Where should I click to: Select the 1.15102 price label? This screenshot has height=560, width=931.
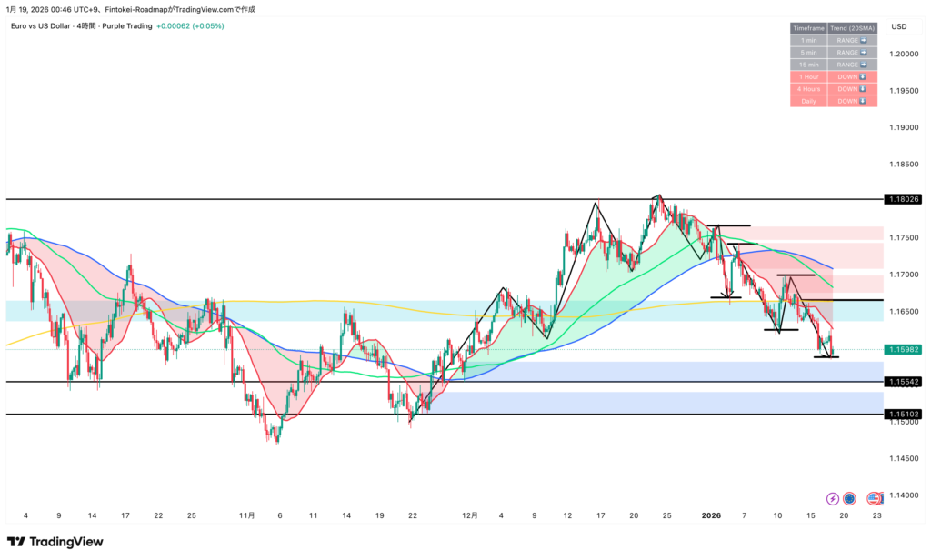[x=902, y=415]
